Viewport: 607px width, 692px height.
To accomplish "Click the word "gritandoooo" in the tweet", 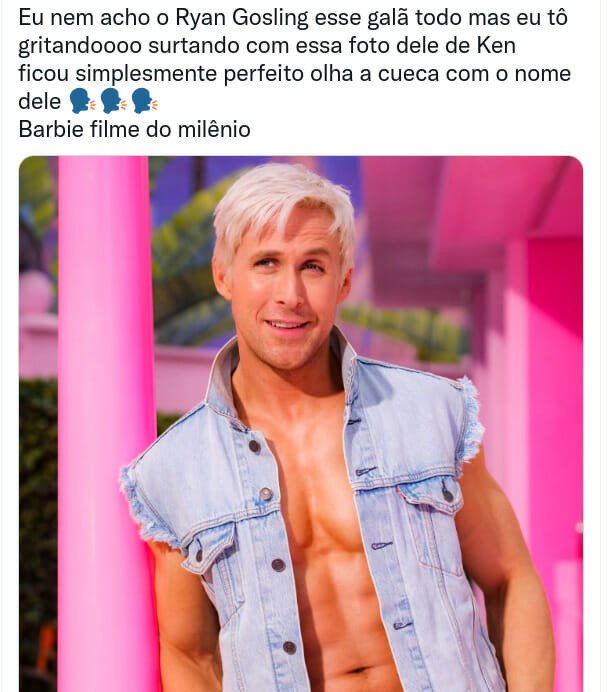I will 80,47.
